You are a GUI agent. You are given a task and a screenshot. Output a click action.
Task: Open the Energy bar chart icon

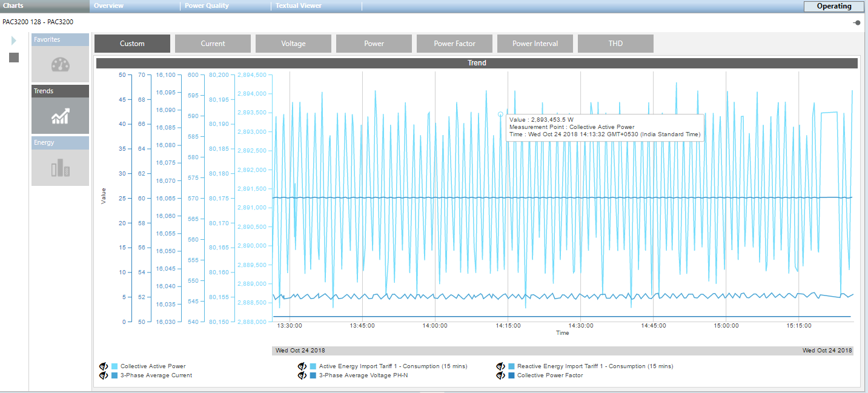pyautogui.click(x=60, y=168)
